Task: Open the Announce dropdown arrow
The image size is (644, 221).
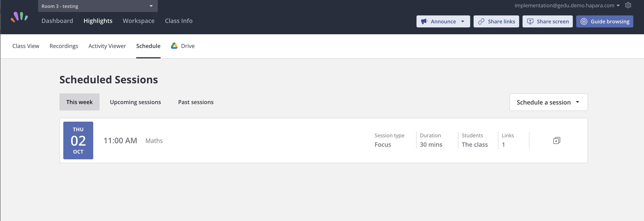Action: (x=462, y=22)
